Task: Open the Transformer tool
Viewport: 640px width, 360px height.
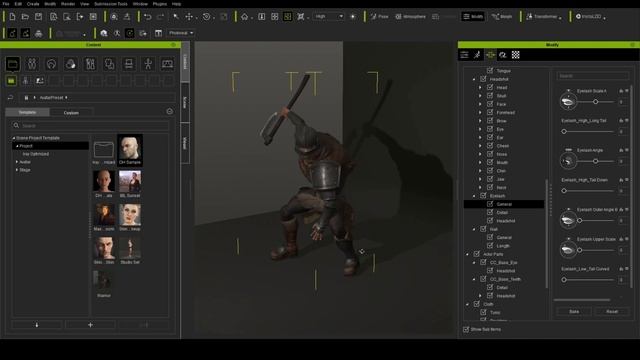Action: point(543,17)
